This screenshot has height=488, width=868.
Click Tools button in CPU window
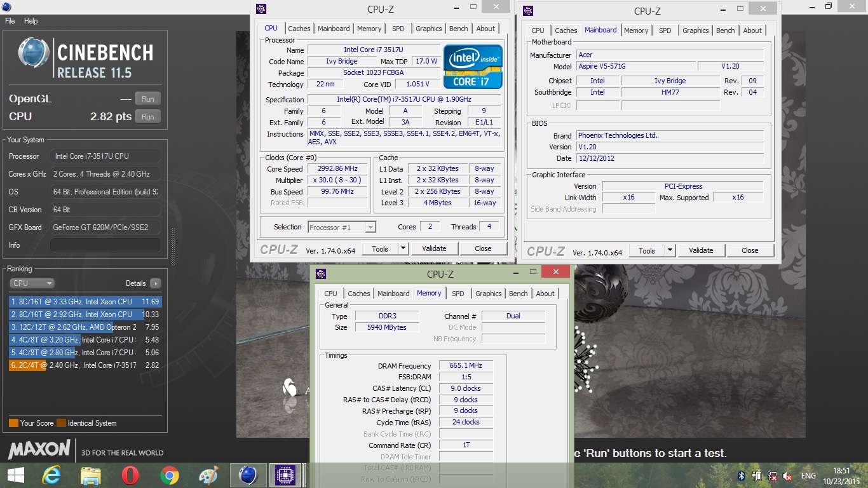click(x=380, y=248)
